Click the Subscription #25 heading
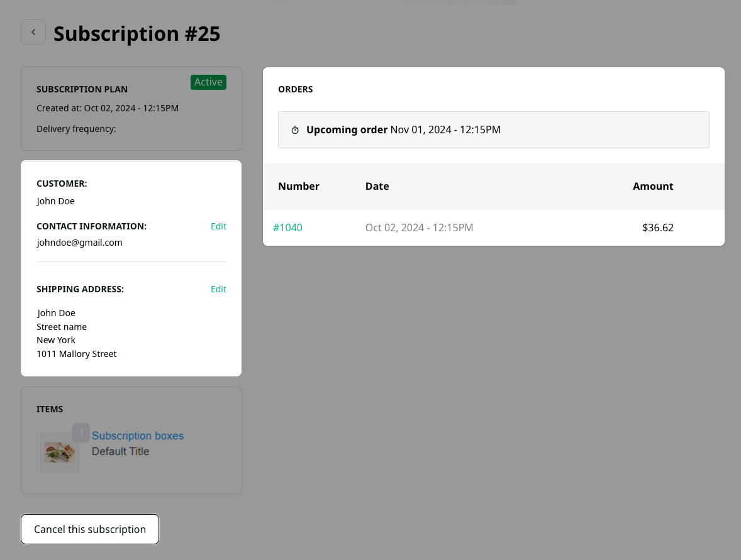The image size is (741, 560). click(136, 33)
